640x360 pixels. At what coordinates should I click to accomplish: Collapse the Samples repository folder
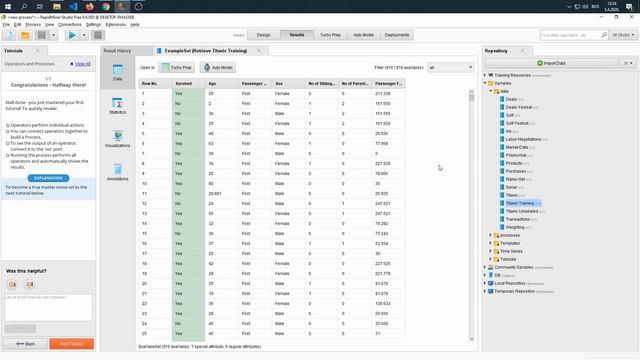point(485,83)
